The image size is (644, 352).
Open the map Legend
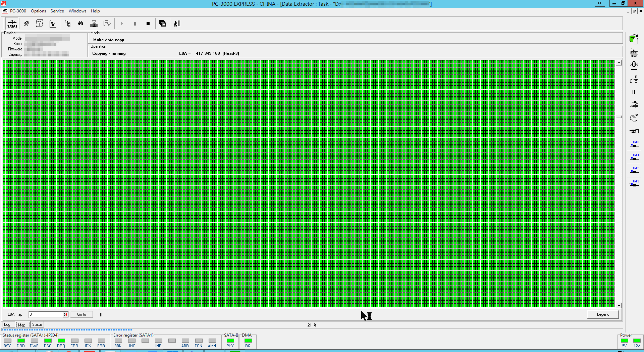(x=603, y=314)
